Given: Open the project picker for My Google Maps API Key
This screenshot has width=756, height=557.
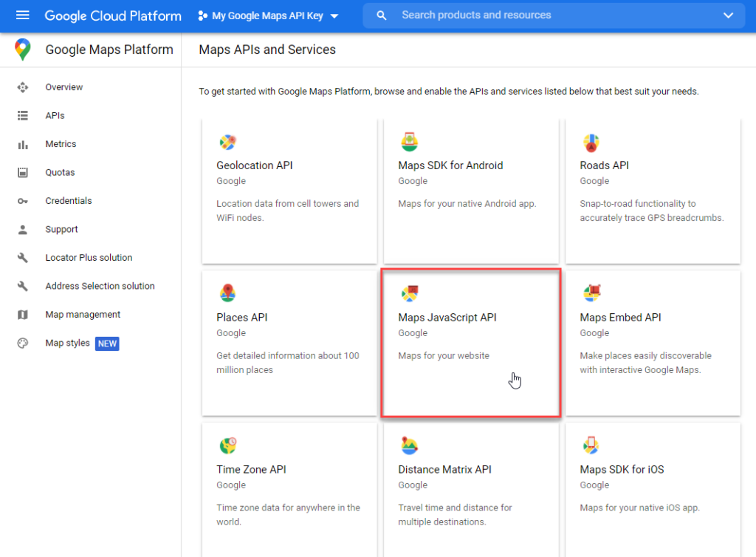Looking at the screenshot, I should coord(267,15).
